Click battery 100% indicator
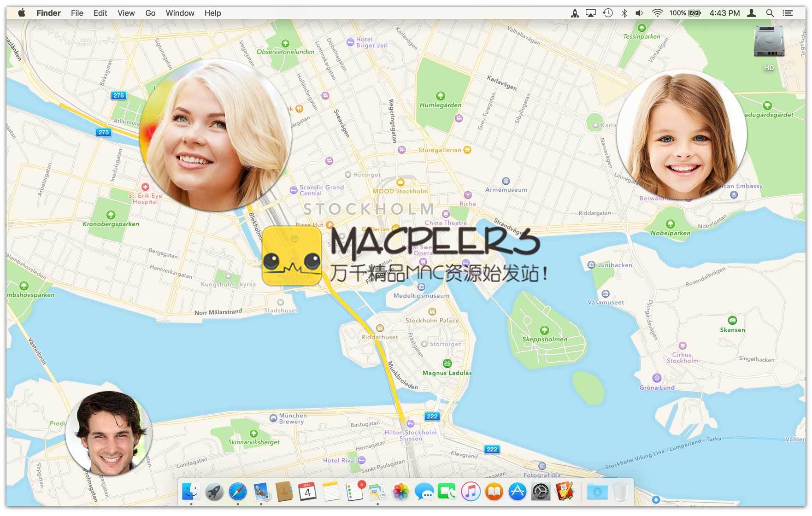Image resolution: width=812 pixels, height=516 pixels. 685,13
